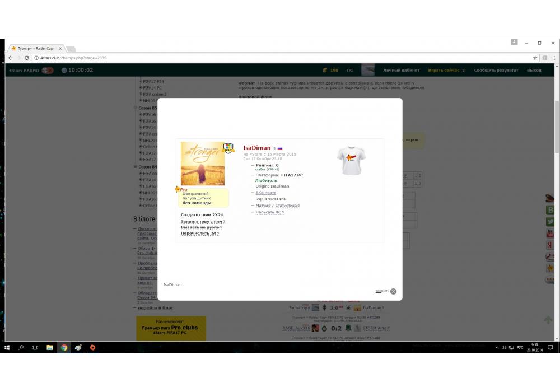This screenshot has height=392, width=560.
Task: Click Выход in top navigation
Action: pos(534,71)
